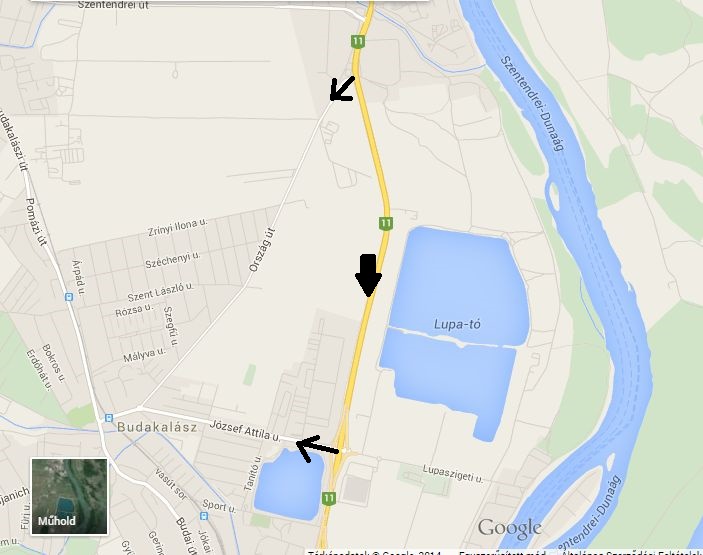Click the thin arrow at the top of Ország út
Screen dimensions: 703x555
click(x=342, y=88)
